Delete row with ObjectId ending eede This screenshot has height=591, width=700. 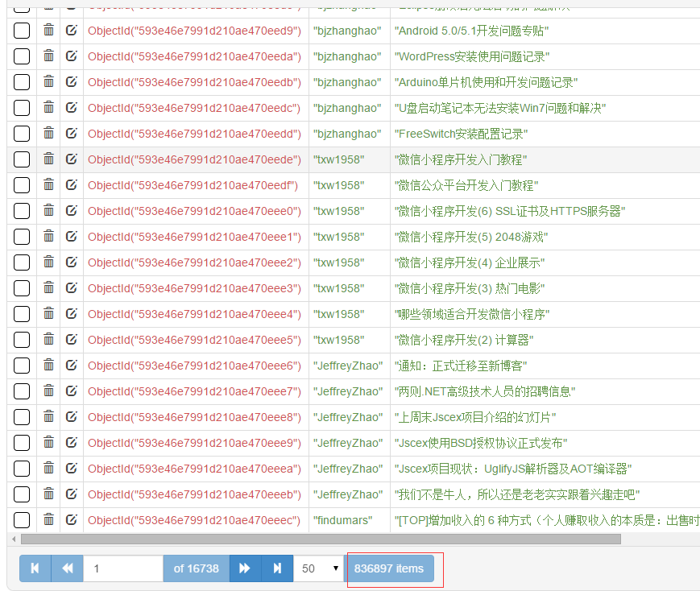pos(48,159)
